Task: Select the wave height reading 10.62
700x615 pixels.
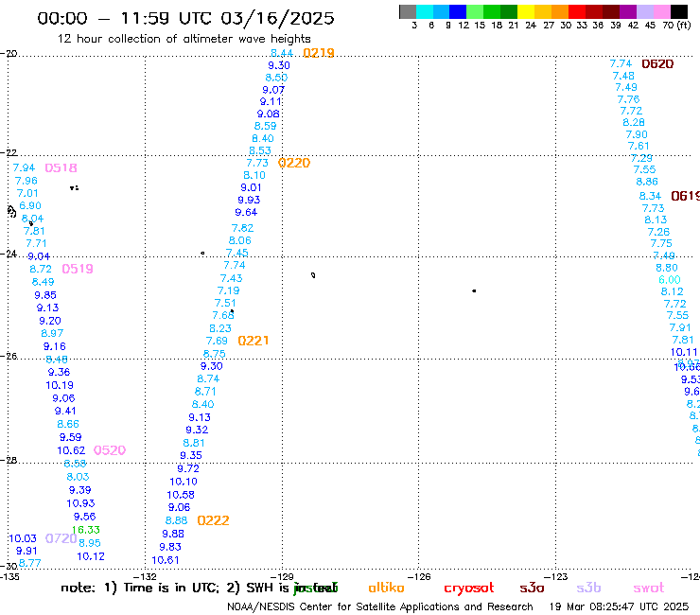Action: [x=71, y=450]
